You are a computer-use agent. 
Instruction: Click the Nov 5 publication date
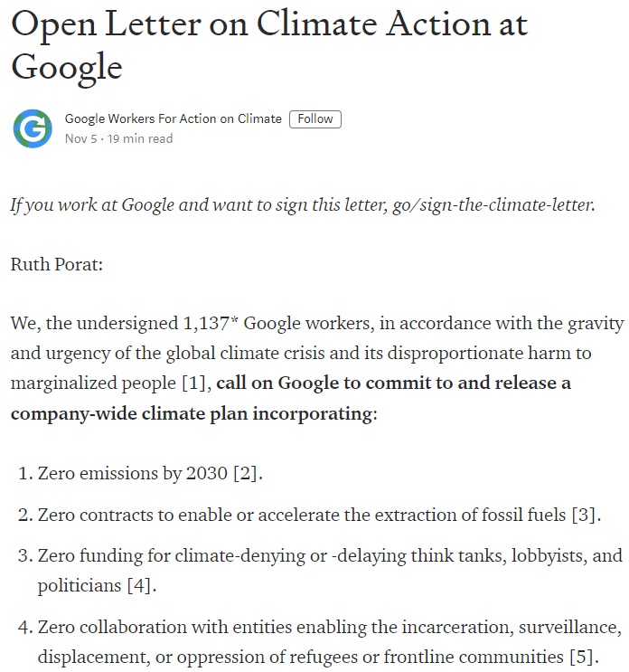click(80, 139)
